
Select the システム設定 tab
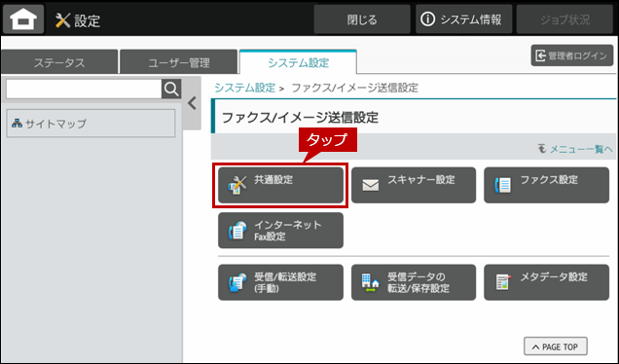pos(298,62)
